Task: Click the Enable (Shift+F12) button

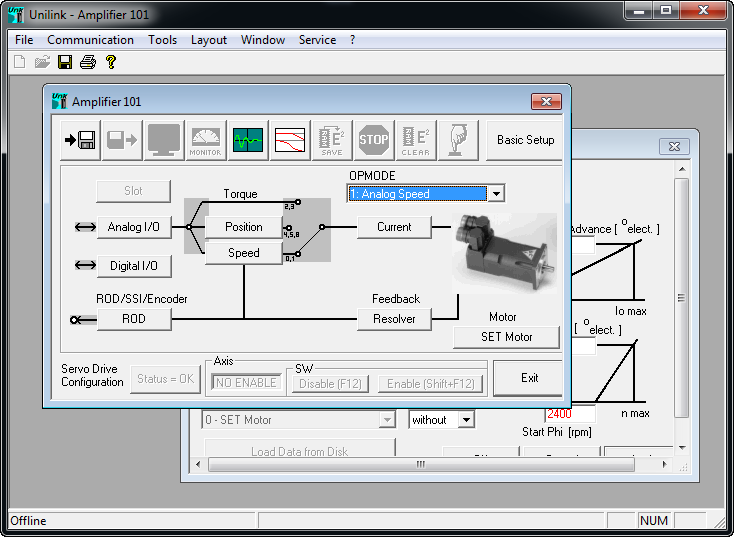Action: (431, 384)
